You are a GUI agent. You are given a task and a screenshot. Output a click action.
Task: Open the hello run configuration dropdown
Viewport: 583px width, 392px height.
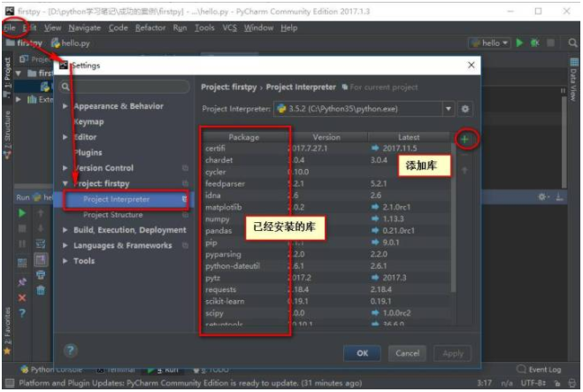coord(490,43)
